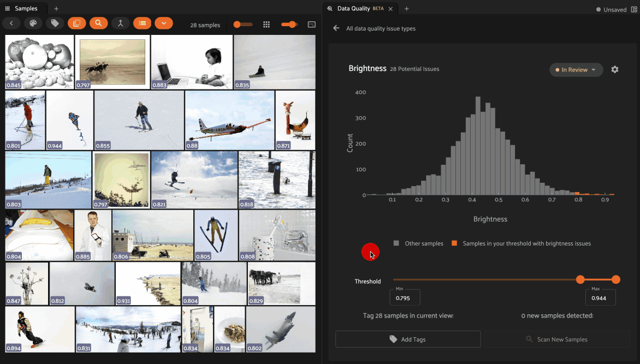Screen dimensions: 640x364
Task: Click the '28 samples' count text
Action: point(205,25)
